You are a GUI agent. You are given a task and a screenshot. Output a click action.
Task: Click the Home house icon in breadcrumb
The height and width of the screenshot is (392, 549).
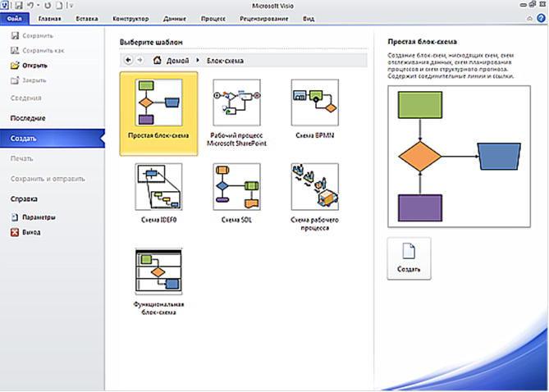pyautogui.click(x=158, y=60)
